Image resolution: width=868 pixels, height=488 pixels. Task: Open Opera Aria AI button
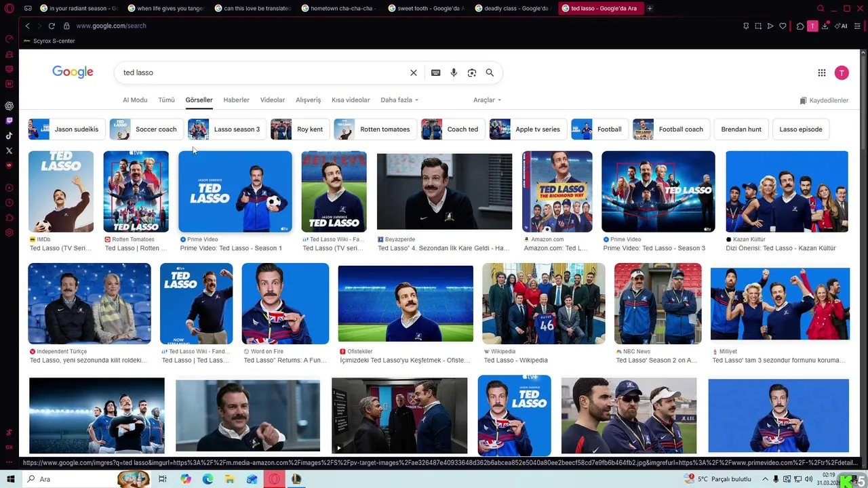click(841, 26)
